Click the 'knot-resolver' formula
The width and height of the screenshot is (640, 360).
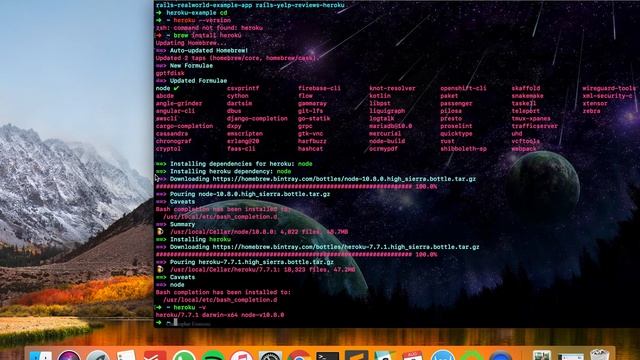392,88
